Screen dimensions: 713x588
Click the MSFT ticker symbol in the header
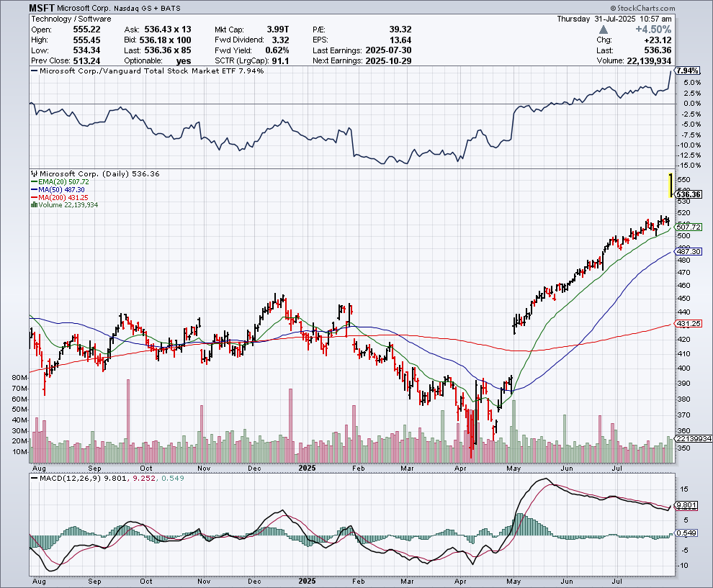[42, 8]
